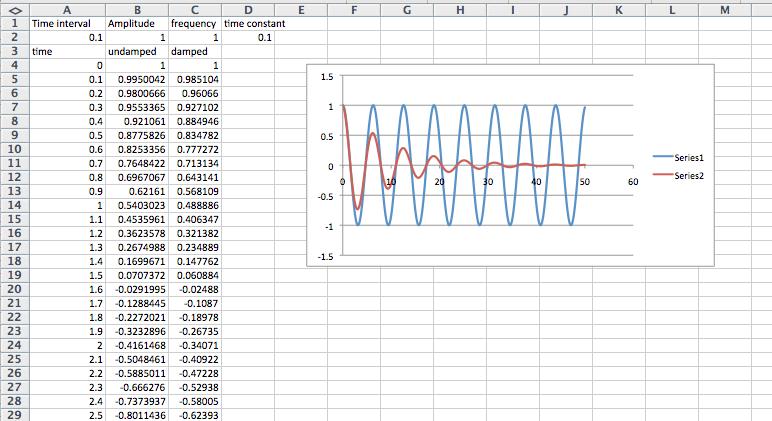Select row 1 header

[x=15, y=23]
